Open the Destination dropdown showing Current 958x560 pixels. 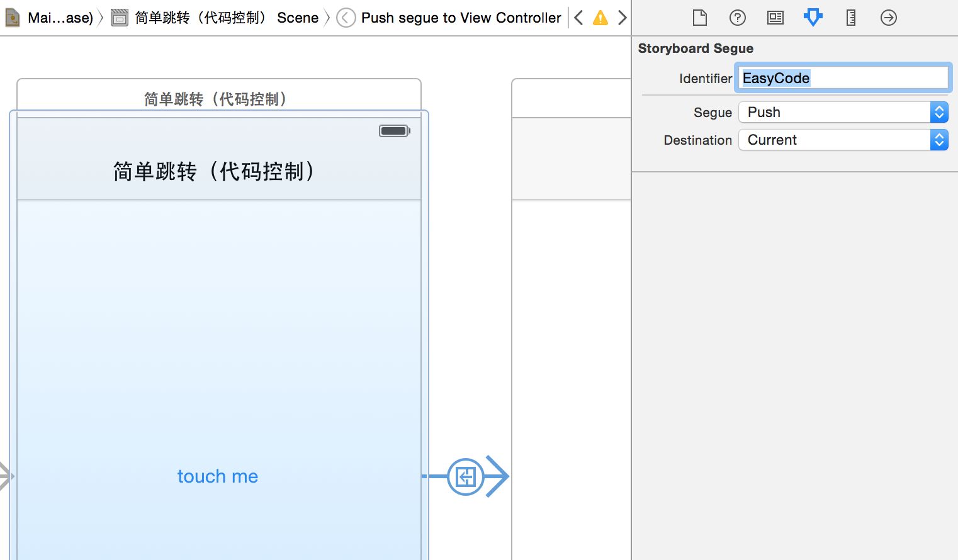tap(843, 140)
